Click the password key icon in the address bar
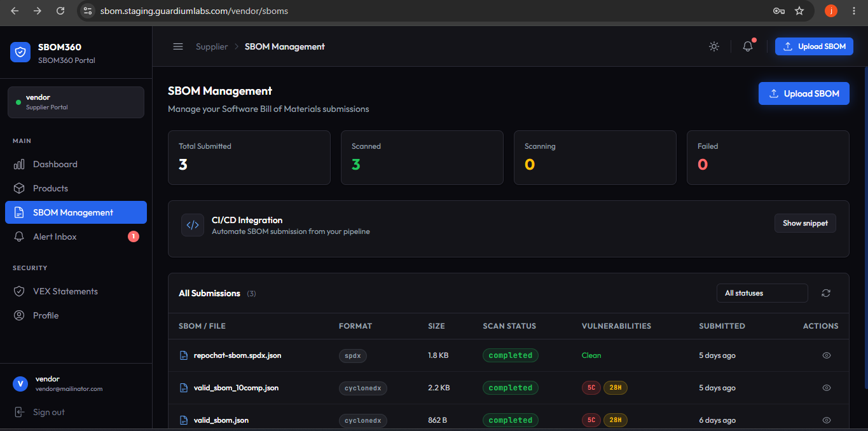This screenshot has height=431, width=868. tap(778, 11)
